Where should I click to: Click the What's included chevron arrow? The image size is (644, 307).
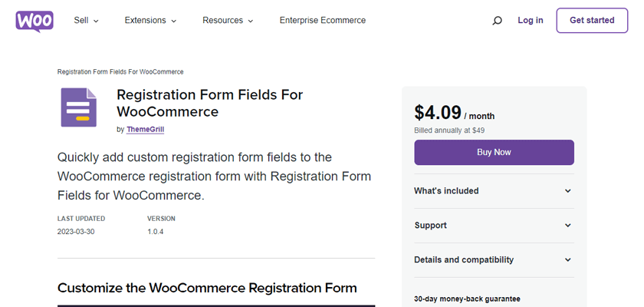click(568, 191)
